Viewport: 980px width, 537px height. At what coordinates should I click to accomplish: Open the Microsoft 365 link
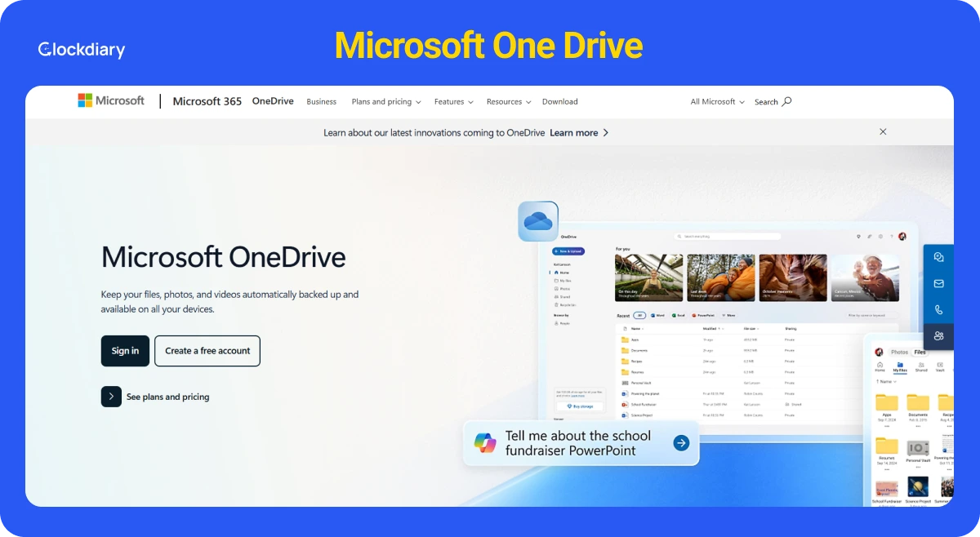207,101
